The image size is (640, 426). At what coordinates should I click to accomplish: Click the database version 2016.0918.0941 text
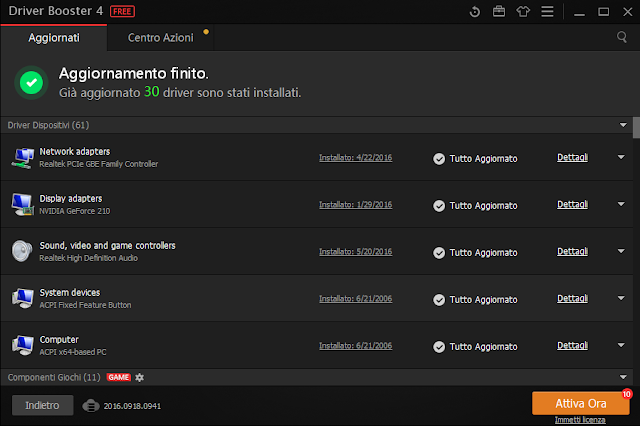[132, 406]
